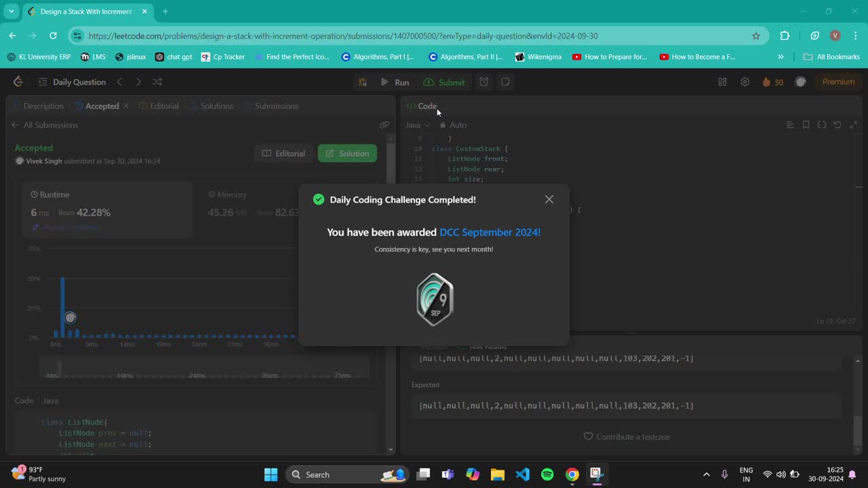Expand the hidden bookmarks chevron
This screenshot has width=868, height=488.
[781, 57]
